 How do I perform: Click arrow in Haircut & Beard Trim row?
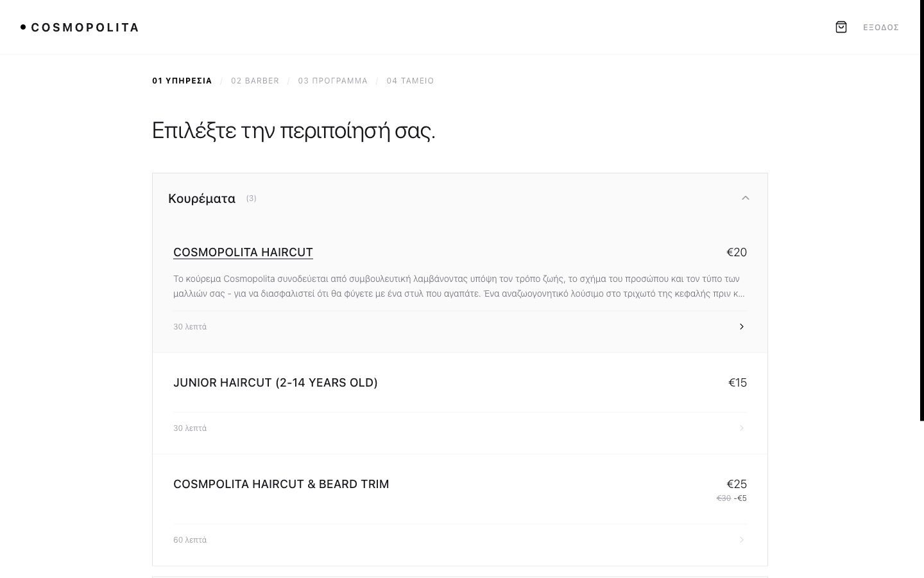click(x=742, y=540)
